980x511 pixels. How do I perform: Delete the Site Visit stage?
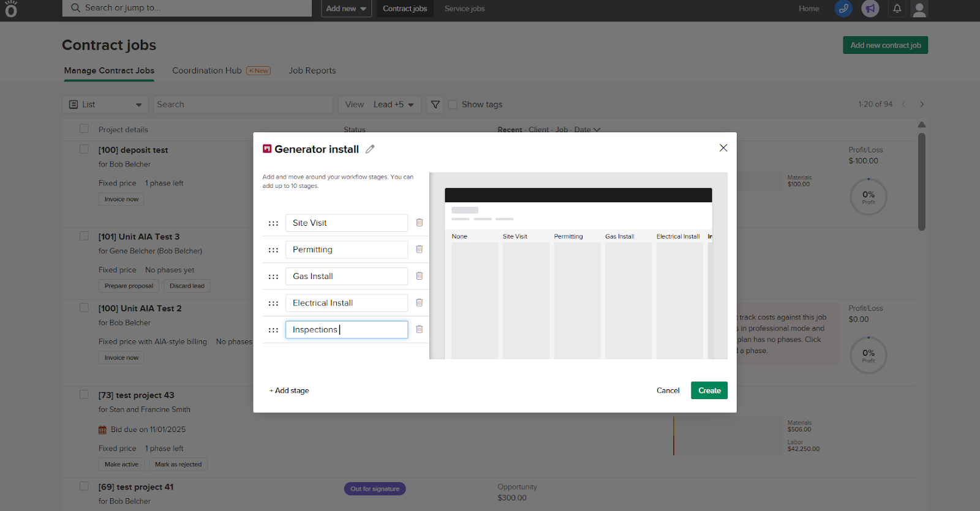(420, 223)
